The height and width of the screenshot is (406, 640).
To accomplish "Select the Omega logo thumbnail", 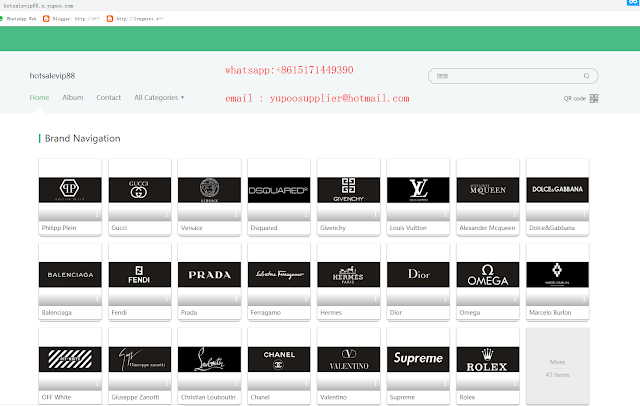I will [x=488, y=275].
